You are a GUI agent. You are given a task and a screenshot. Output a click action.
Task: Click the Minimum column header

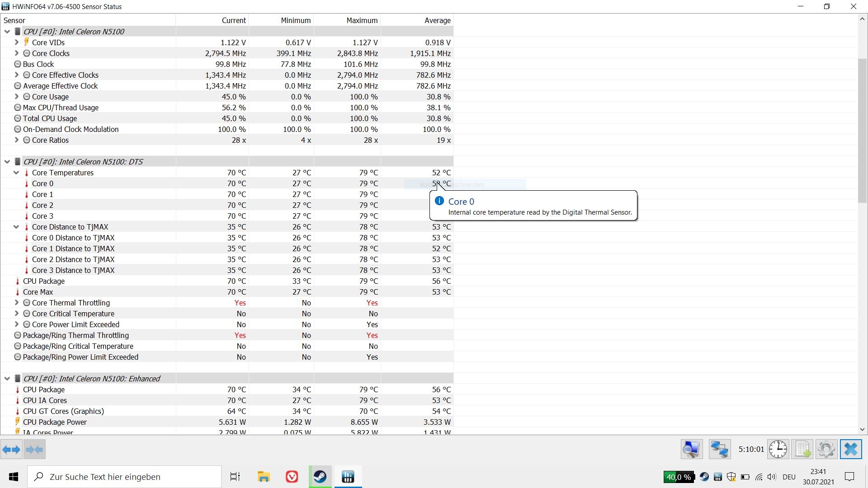click(281, 20)
